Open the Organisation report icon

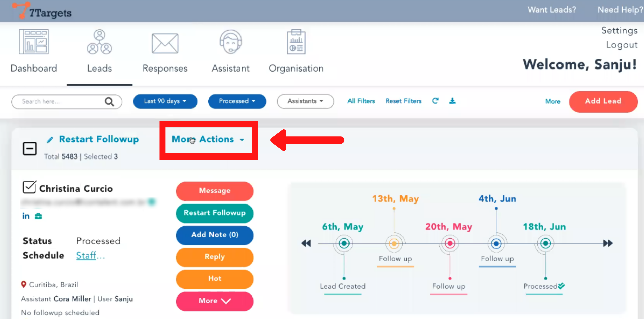point(296,42)
